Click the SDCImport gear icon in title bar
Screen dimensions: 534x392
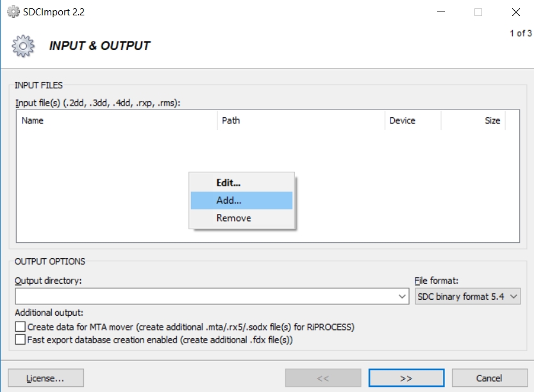(x=13, y=12)
